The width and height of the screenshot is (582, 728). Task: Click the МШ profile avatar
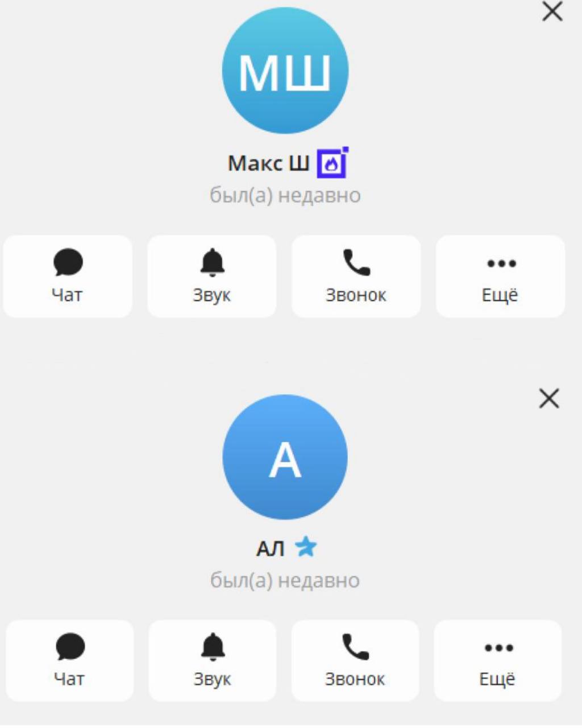[x=285, y=71]
